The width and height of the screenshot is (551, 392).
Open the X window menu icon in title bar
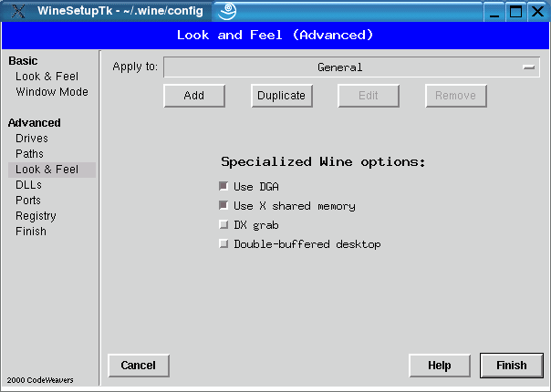tap(17, 11)
